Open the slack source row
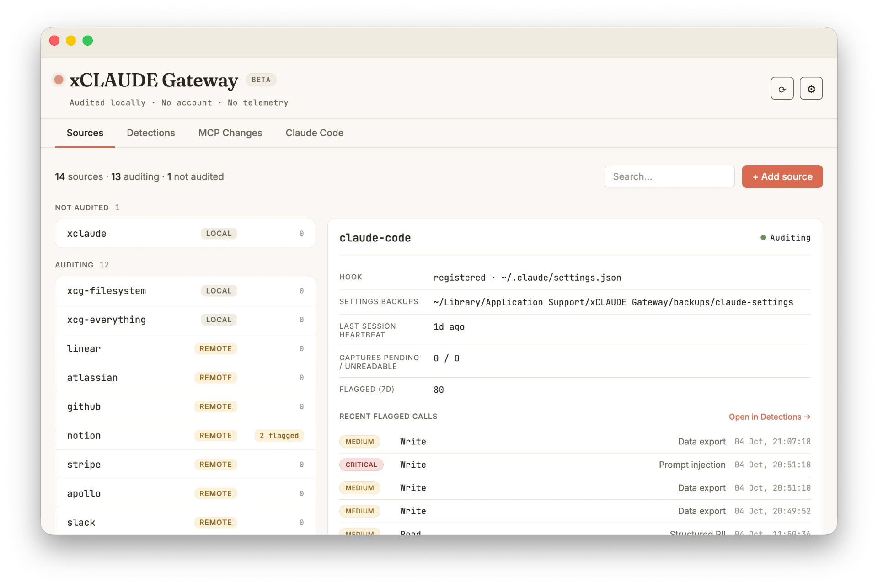878x588 pixels. coord(185,522)
